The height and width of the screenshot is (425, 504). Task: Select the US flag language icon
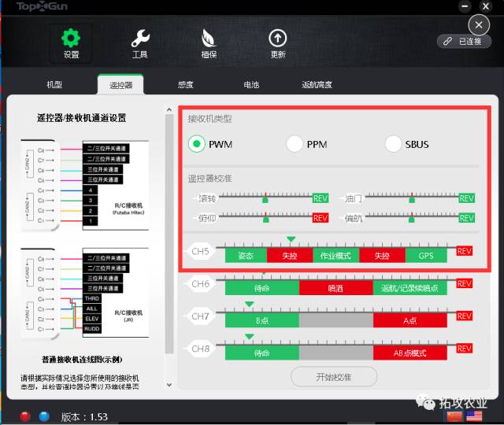(476, 416)
